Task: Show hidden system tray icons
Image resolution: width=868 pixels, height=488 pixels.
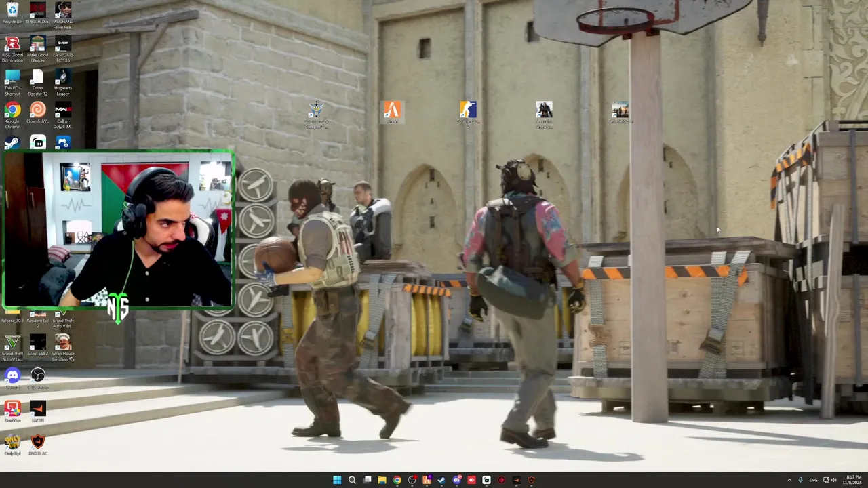Action: pos(789,480)
